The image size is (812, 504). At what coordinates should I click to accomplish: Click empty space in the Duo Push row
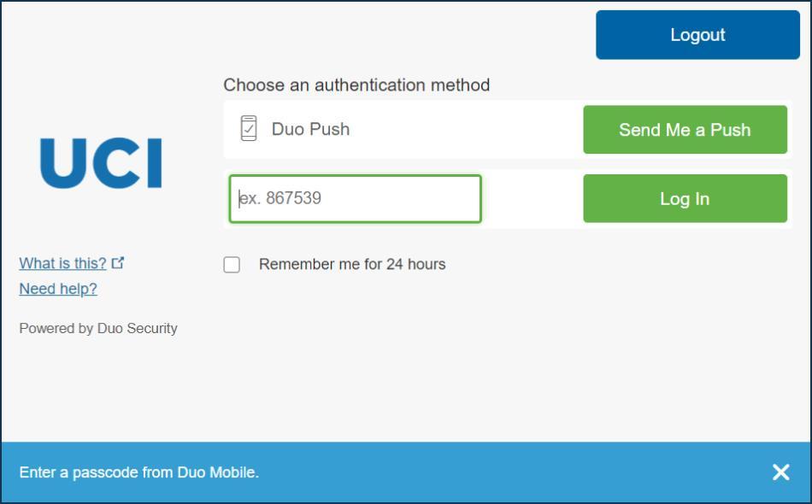466,130
